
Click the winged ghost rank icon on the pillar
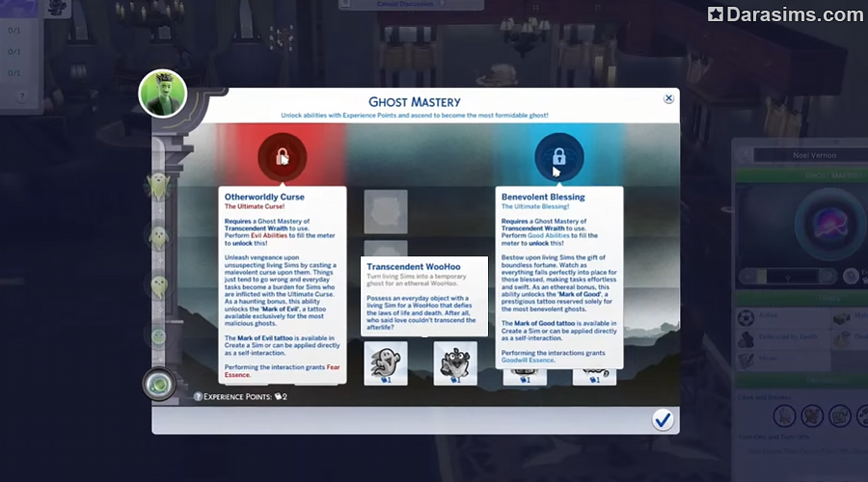pyautogui.click(x=158, y=186)
